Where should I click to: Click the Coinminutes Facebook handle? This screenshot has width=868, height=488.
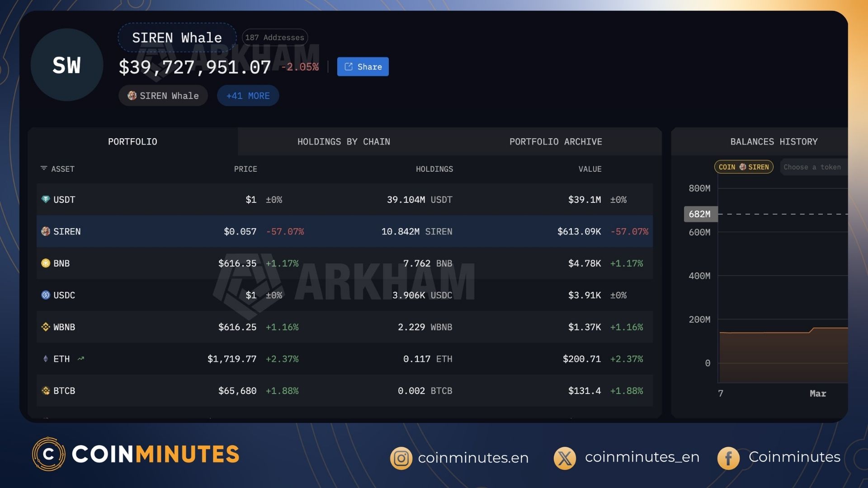tap(794, 457)
